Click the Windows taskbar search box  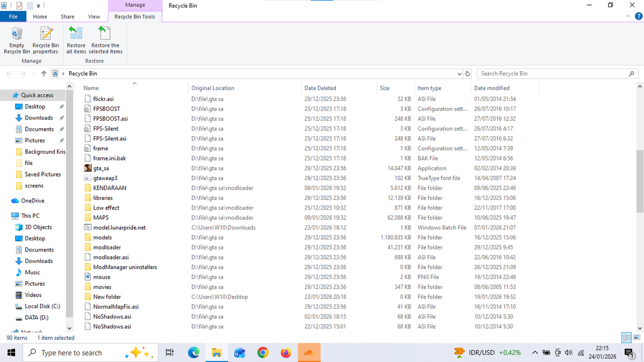tap(91, 352)
